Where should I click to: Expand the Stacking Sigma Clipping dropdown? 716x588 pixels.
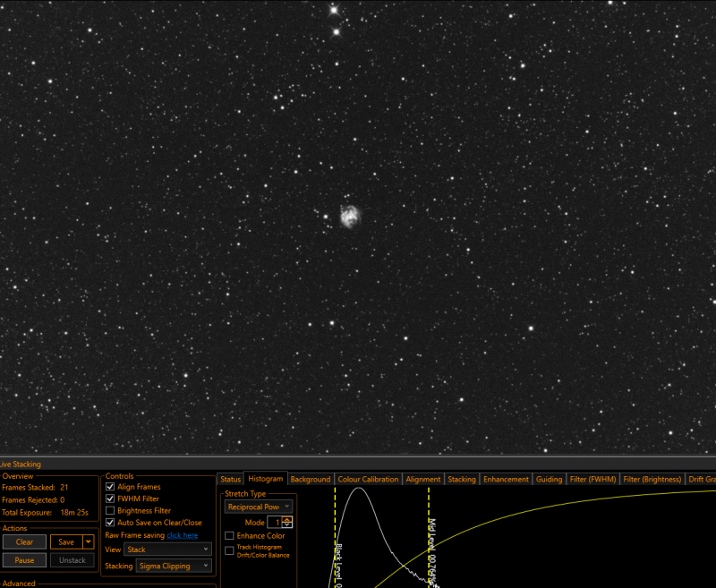tap(174, 566)
